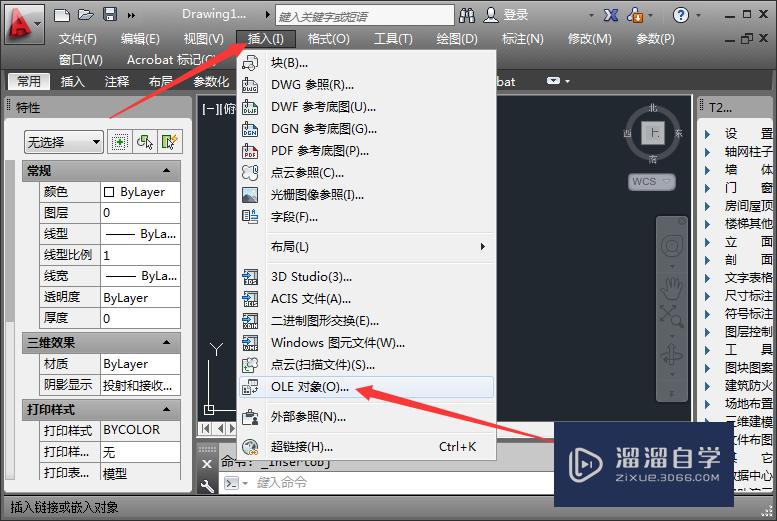This screenshot has height=521, width=777.
Task: Click the DWF 参考底图 menu icon
Action: (250, 107)
